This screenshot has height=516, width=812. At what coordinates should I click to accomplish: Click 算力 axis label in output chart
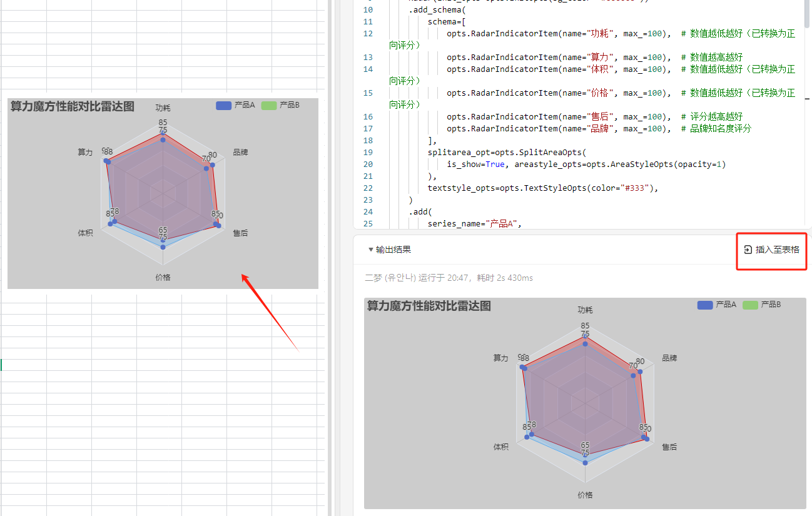click(500, 358)
